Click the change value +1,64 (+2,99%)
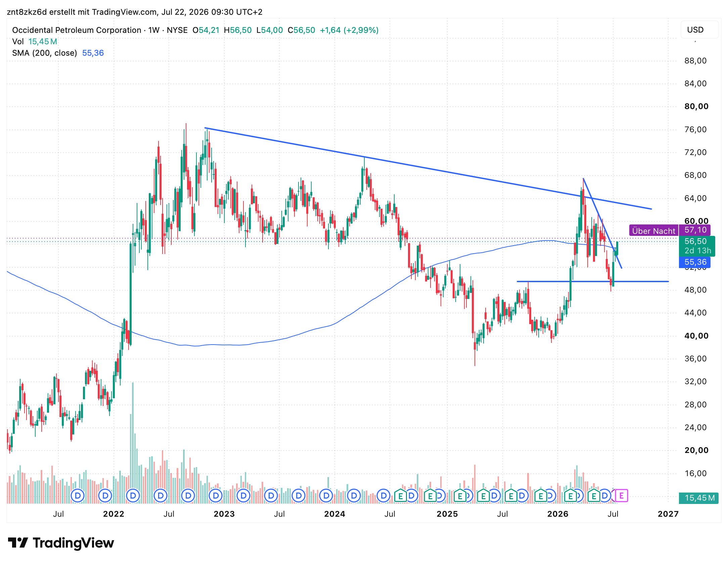The image size is (728, 563). tap(349, 30)
